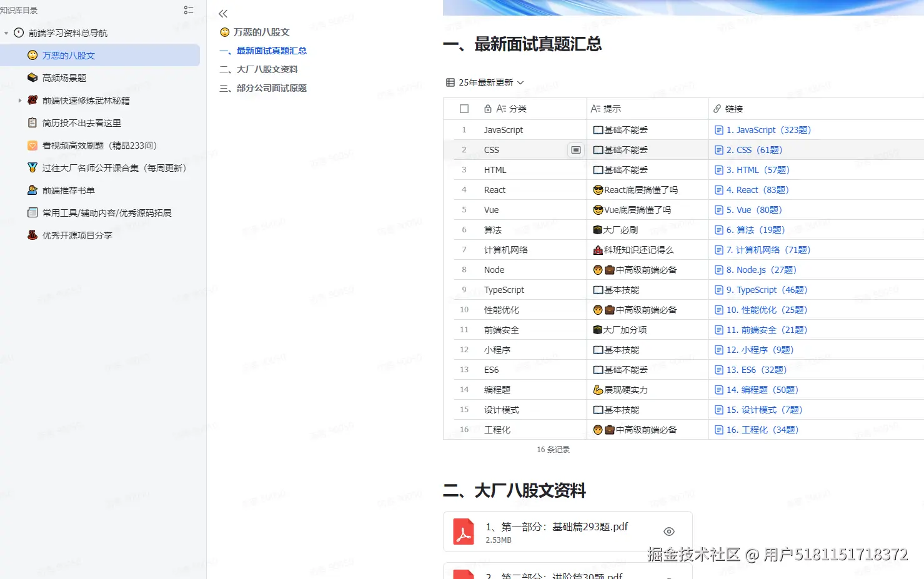Click the knowledge base directory list icon
This screenshot has height=579, width=924.
tap(189, 9)
